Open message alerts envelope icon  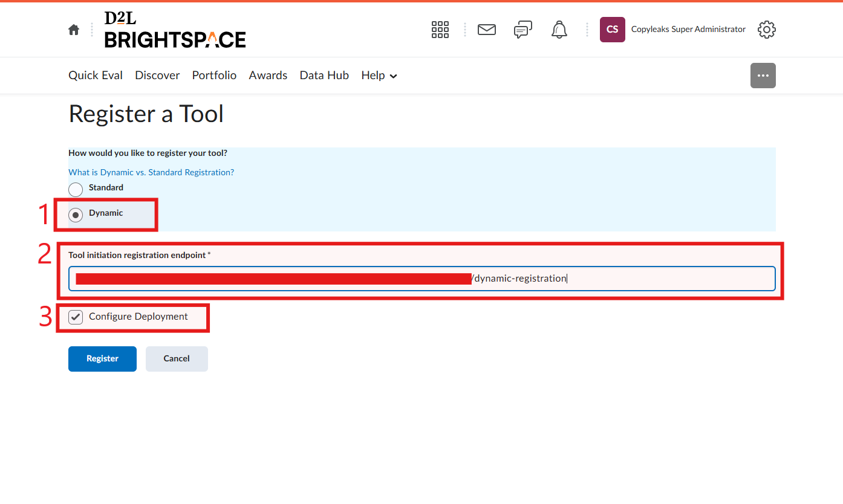[487, 30]
